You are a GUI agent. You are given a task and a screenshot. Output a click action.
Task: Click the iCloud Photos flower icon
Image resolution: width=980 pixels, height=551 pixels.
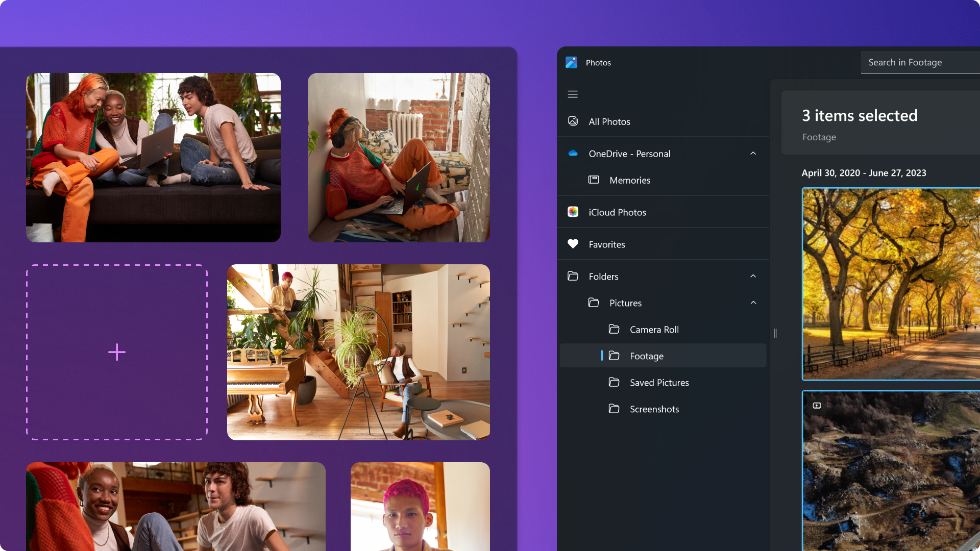coord(573,212)
